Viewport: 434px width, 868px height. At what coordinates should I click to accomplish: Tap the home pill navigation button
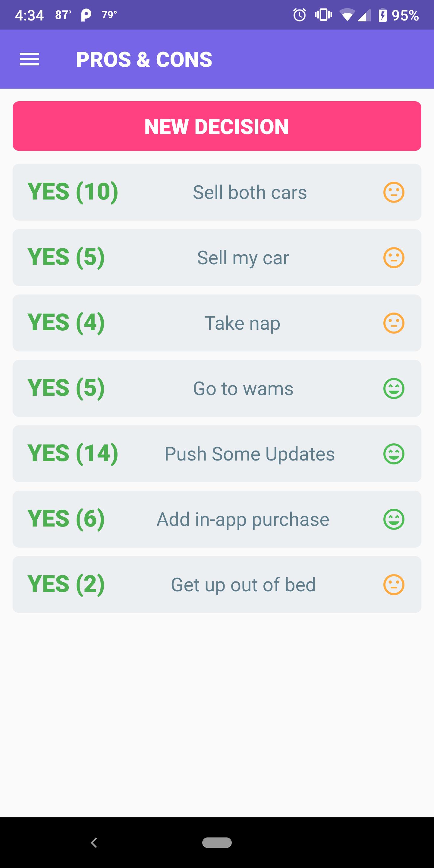tap(217, 842)
